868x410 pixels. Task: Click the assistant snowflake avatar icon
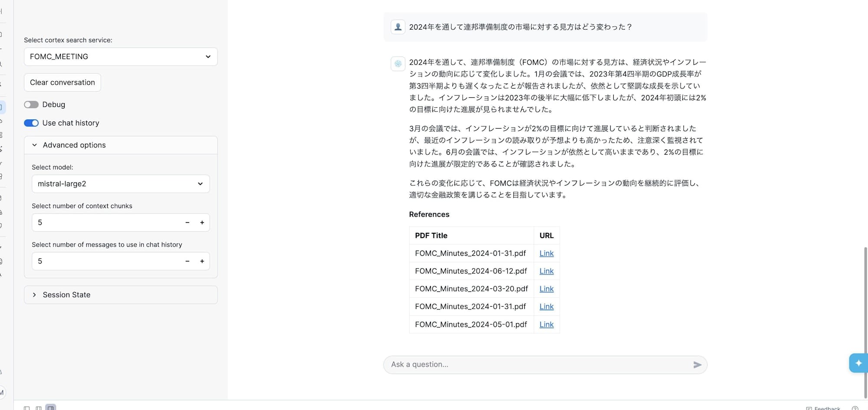(398, 63)
